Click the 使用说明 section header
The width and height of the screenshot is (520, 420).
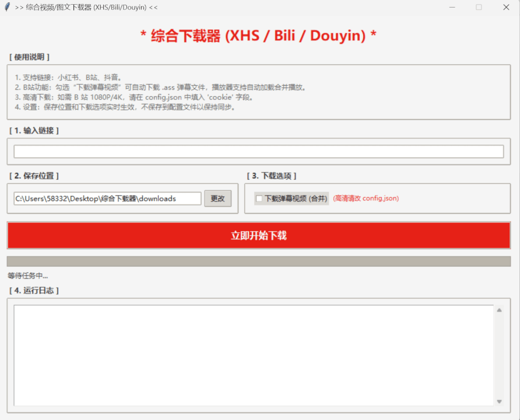tap(29, 57)
